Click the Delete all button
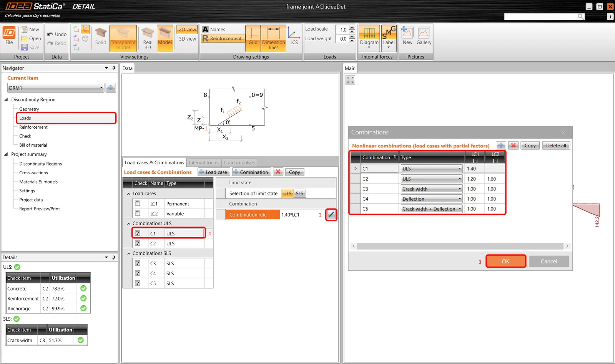This screenshot has width=615, height=364. coord(556,146)
